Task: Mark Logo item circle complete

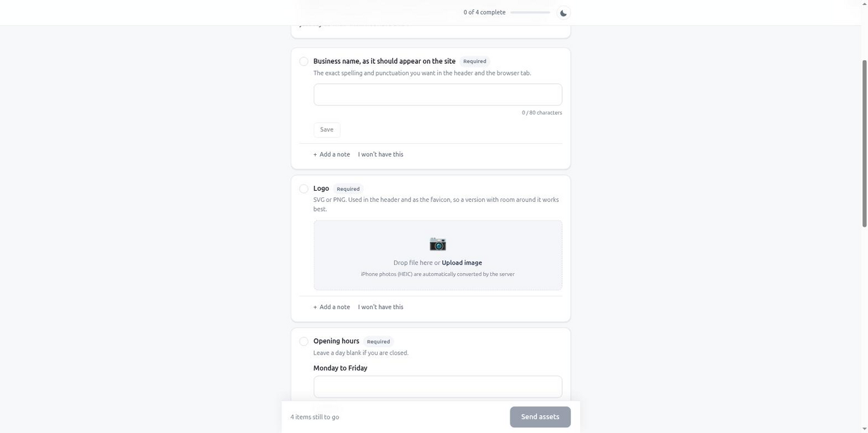Action: (x=304, y=189)
